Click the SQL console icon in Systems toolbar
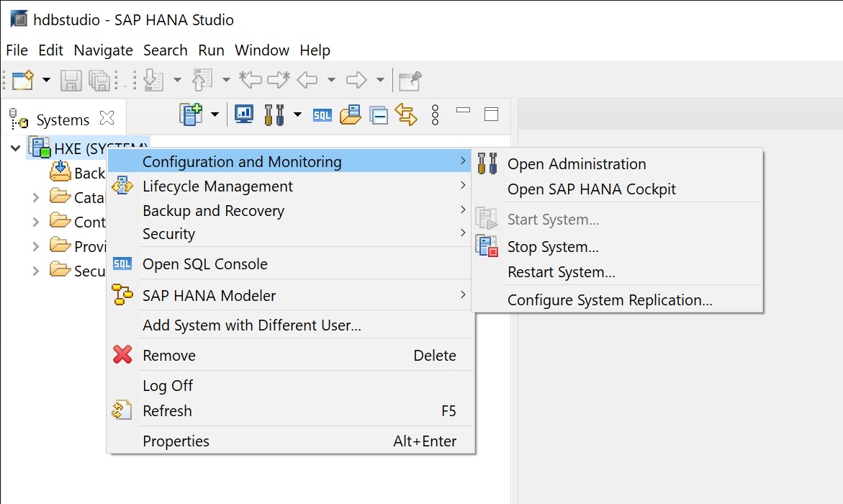The image size is (843, 504). (x=323, y=115)
